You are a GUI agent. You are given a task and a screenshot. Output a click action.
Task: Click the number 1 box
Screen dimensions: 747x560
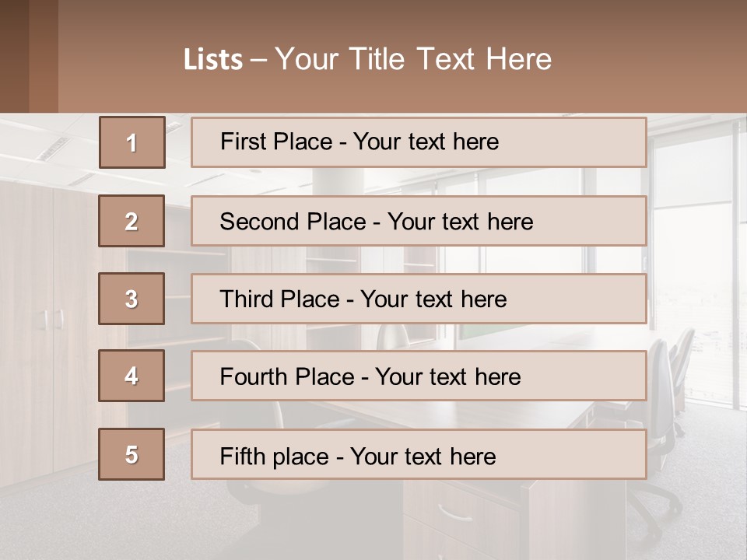pos(132,142)
